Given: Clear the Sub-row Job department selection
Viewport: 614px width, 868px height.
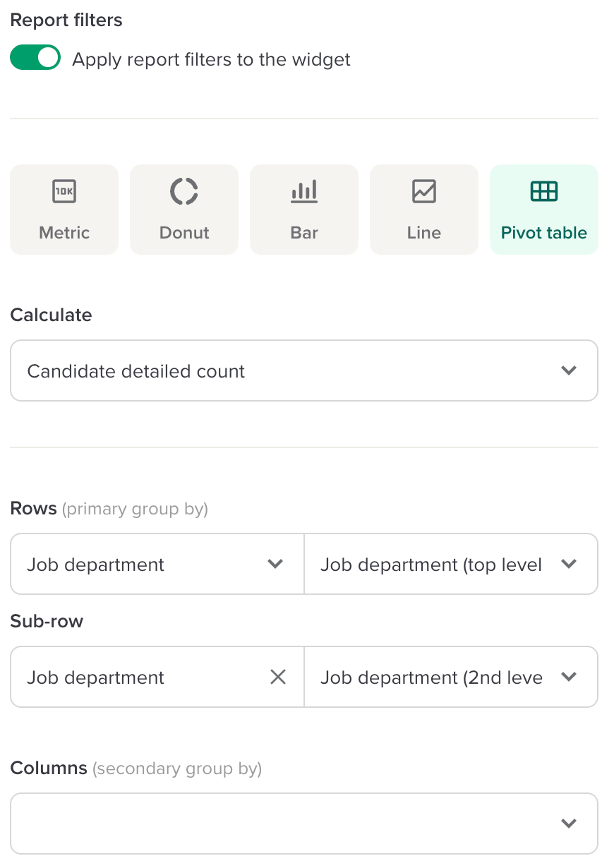Looking at the screenshot, I should (278, 677).
